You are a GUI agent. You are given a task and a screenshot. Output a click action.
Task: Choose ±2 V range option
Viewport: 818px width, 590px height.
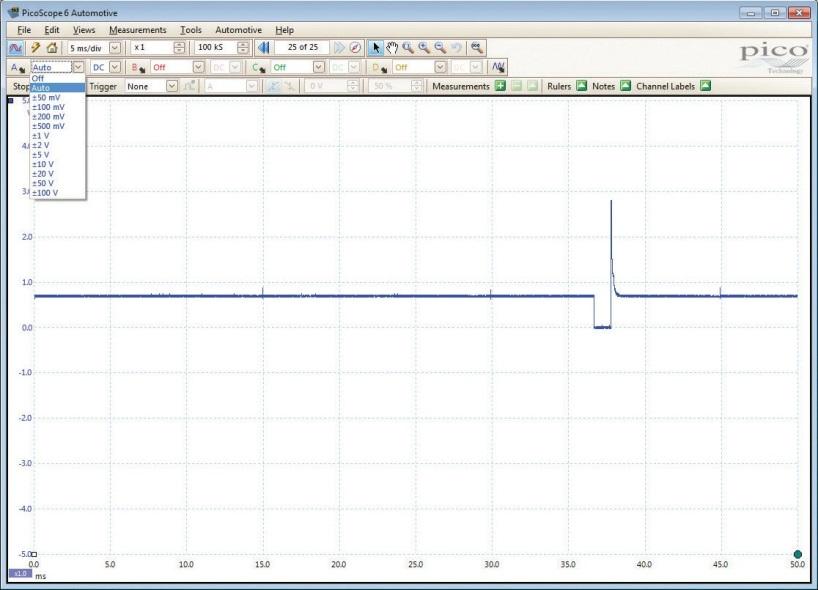coord(57,145)
